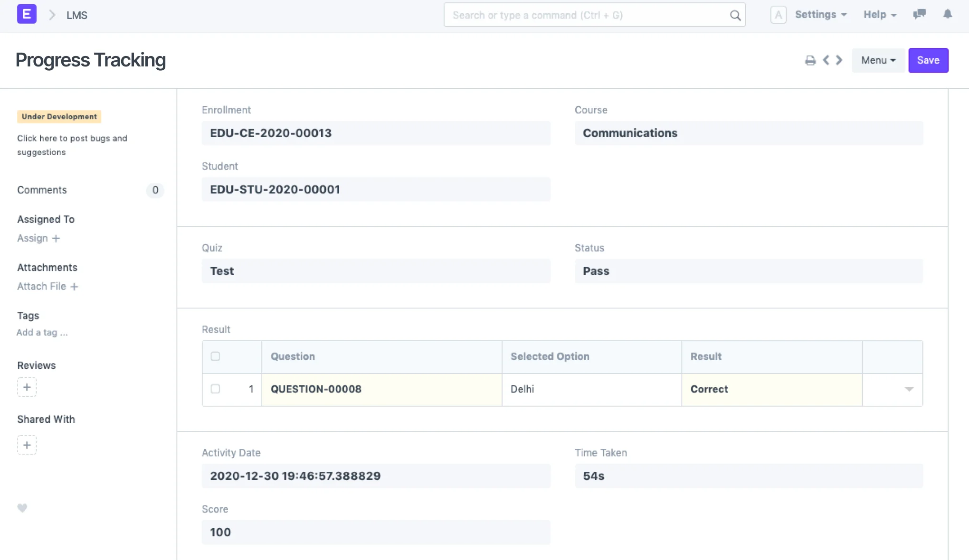969x560 pixels.
Task: Click the ERPNext logo icon
Action: pyautogui.click(x=27, y=14)
